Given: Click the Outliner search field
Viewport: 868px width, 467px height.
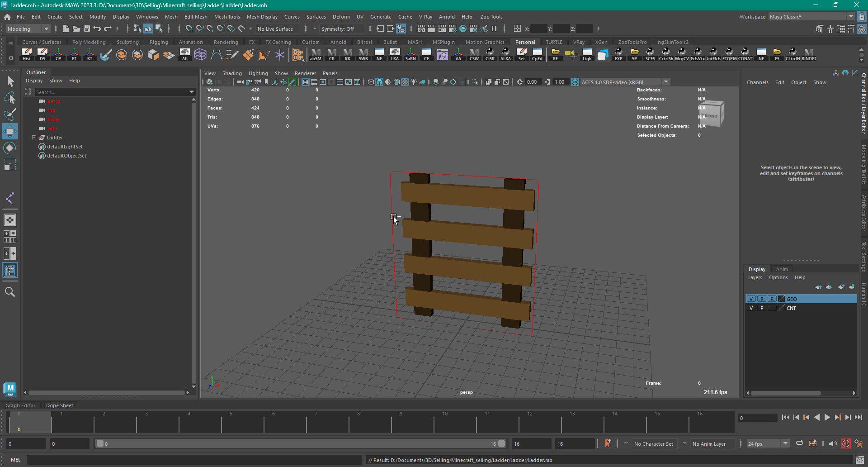Looking at the screenshot, I should pos(111,92).
